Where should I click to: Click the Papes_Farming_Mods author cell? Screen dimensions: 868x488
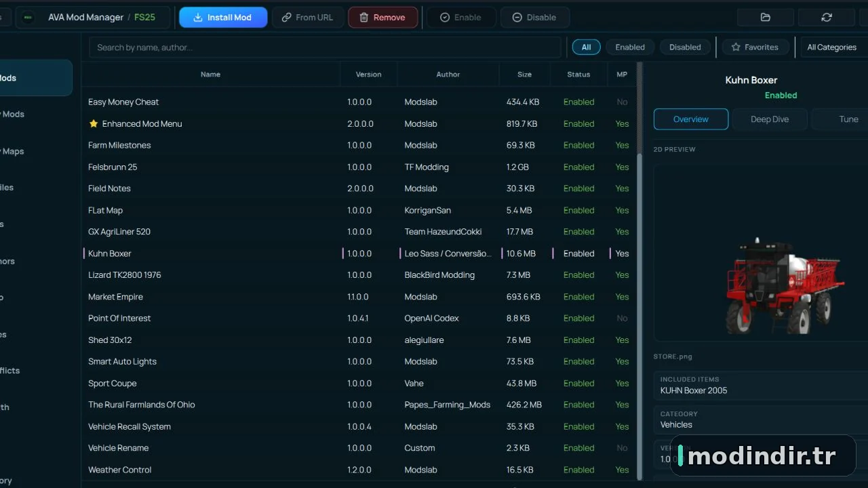(448, 405)
